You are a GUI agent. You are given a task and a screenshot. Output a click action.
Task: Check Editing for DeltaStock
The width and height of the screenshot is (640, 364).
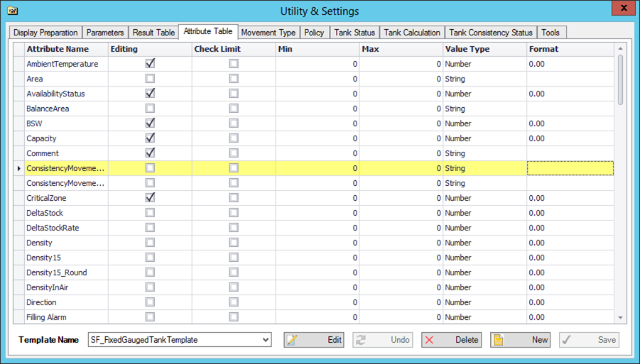click(x=150, y=213)
